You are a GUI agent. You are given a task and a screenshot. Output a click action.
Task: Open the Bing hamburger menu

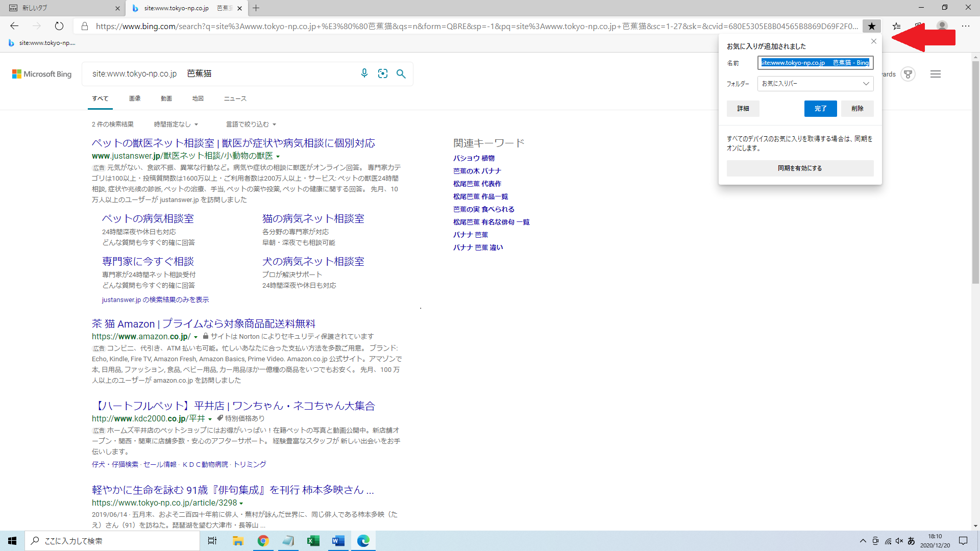(935, 74)
